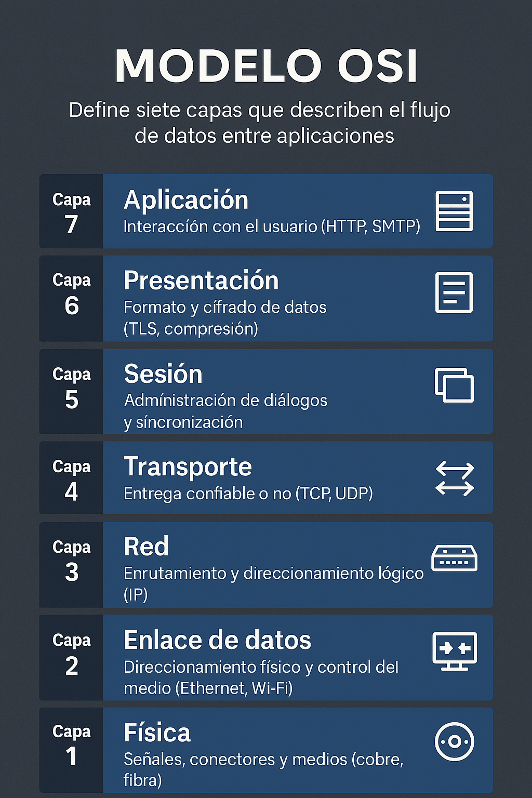Click the Enlace de datos heading
The image size is (532, 798).
coord(217,640)
